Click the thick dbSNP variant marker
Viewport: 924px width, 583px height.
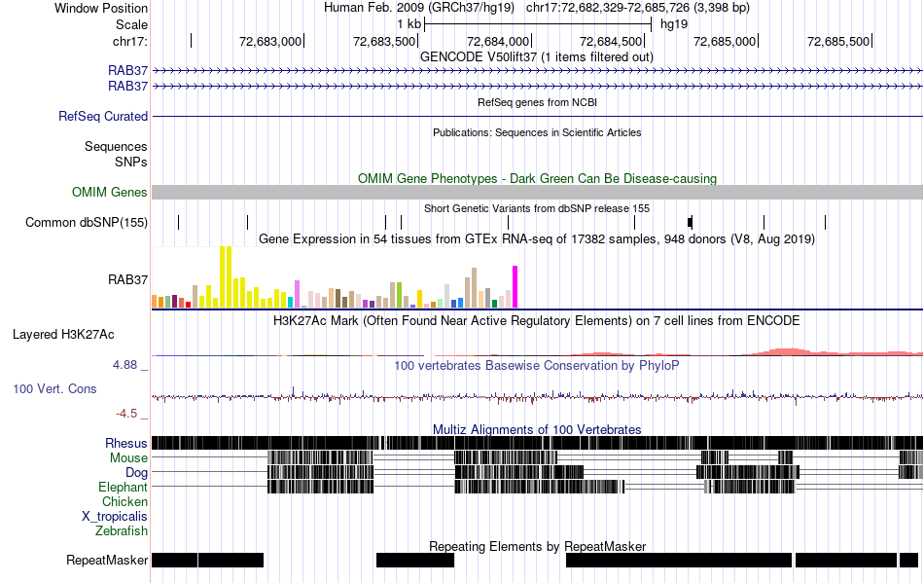coord(690,222)
